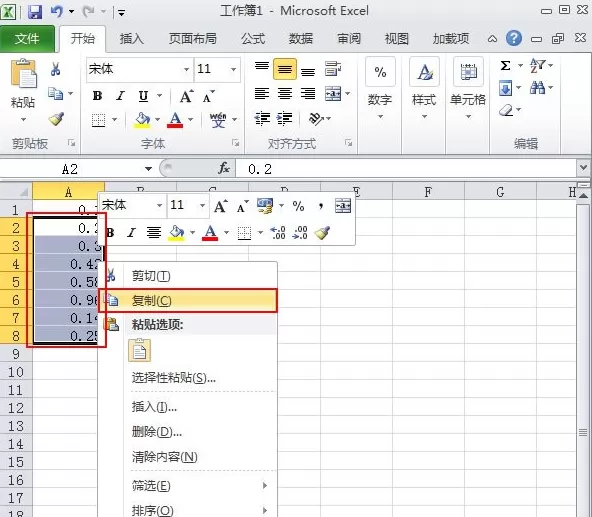Click the text orientation icon

coord(316,119)
